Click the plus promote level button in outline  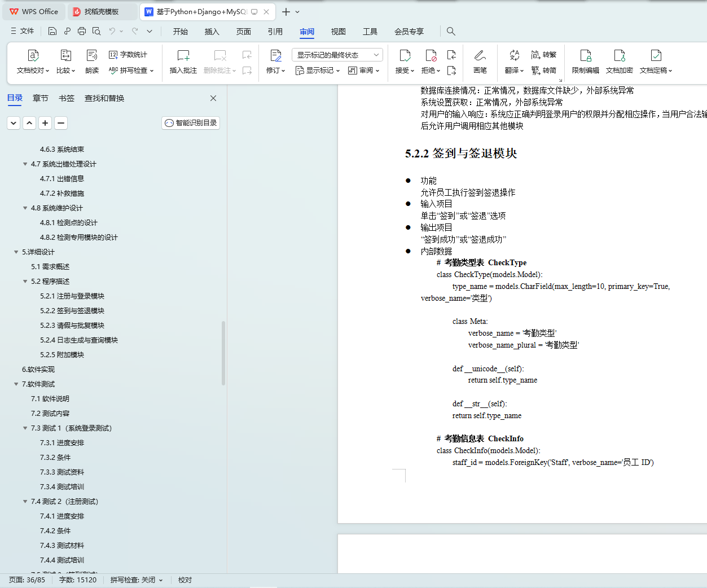[x=45, y=123]
